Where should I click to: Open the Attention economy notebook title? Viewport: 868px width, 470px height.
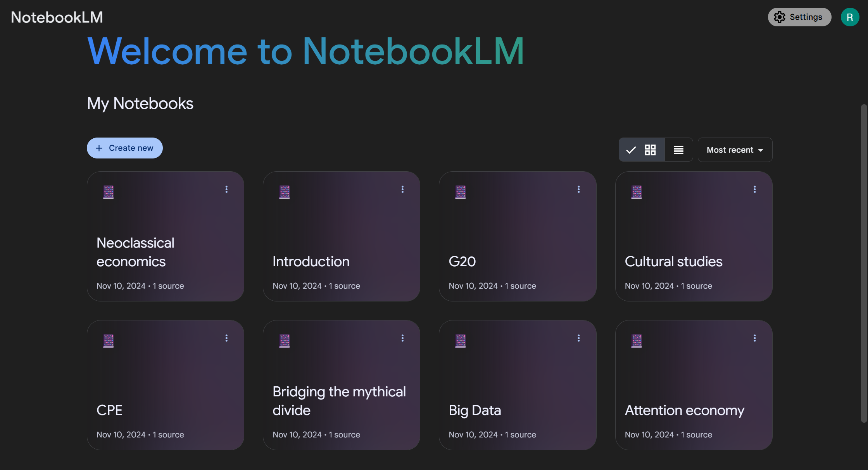[x=685, y=410]
